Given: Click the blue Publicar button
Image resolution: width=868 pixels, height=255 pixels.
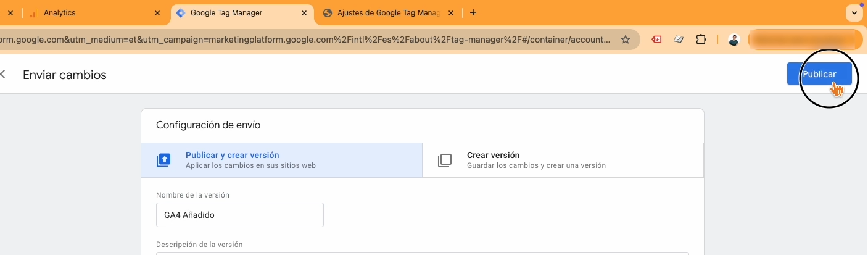Looking at the screenshot, I should tap(819, 74).
